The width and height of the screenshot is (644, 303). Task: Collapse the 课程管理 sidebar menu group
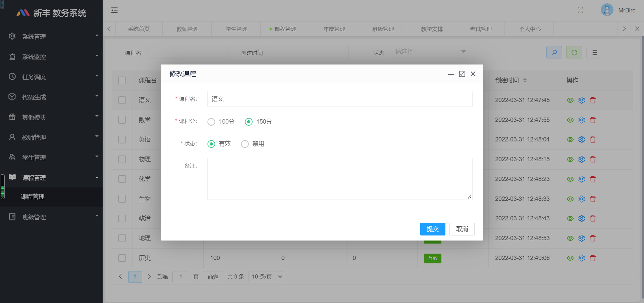coord(51,177)
